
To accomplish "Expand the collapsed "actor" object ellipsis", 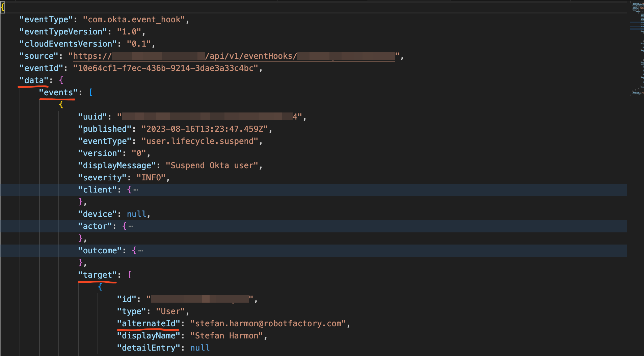I will coord(131,226).
